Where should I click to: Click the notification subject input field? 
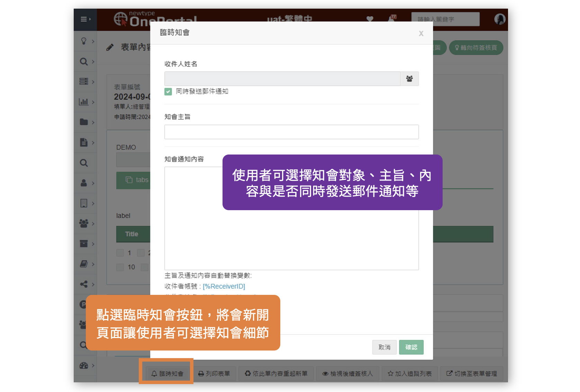click(291, 132)
